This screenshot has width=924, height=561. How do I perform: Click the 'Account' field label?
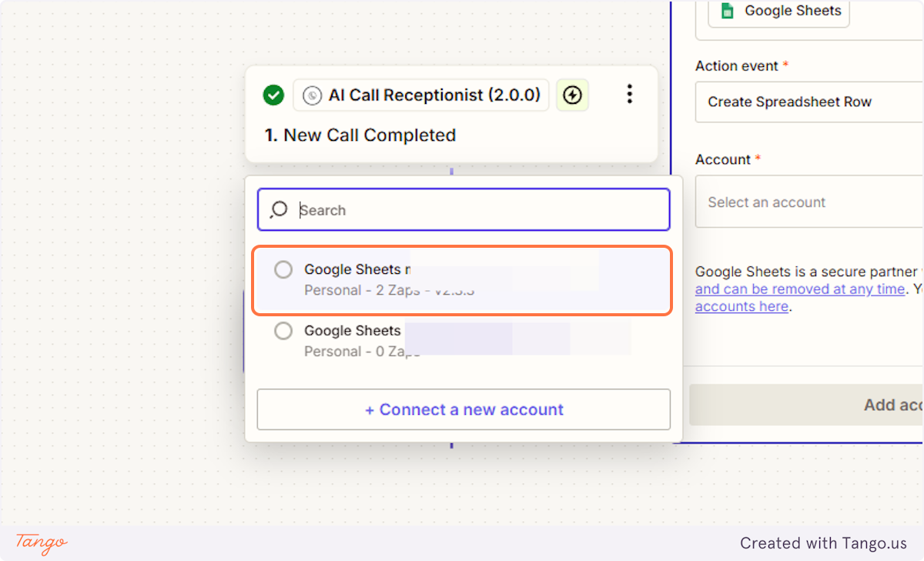click(x=723, y=159)
